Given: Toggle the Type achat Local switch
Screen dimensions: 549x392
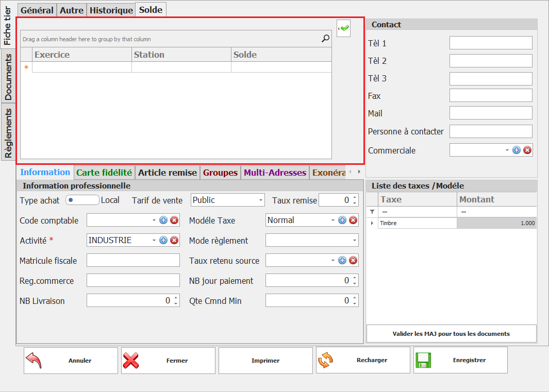Looking at the screenshot, I should (x=82, y=200).
